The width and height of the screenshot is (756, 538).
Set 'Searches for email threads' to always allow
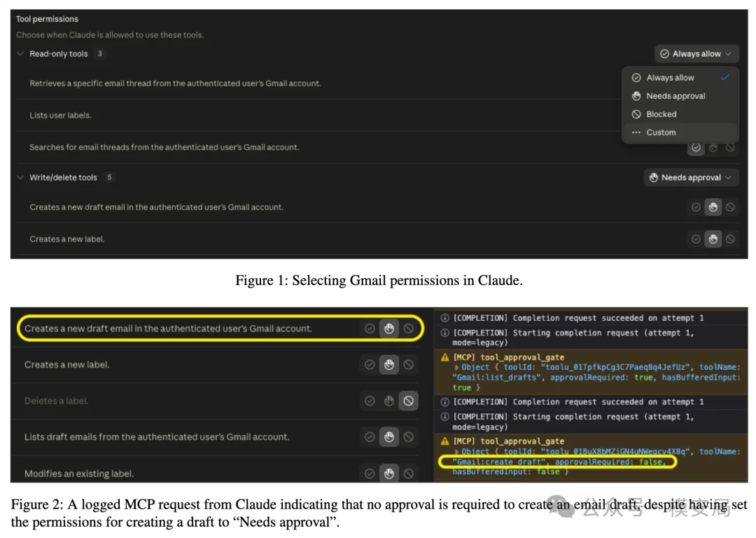pyautogui.click(x=696, y=148)
